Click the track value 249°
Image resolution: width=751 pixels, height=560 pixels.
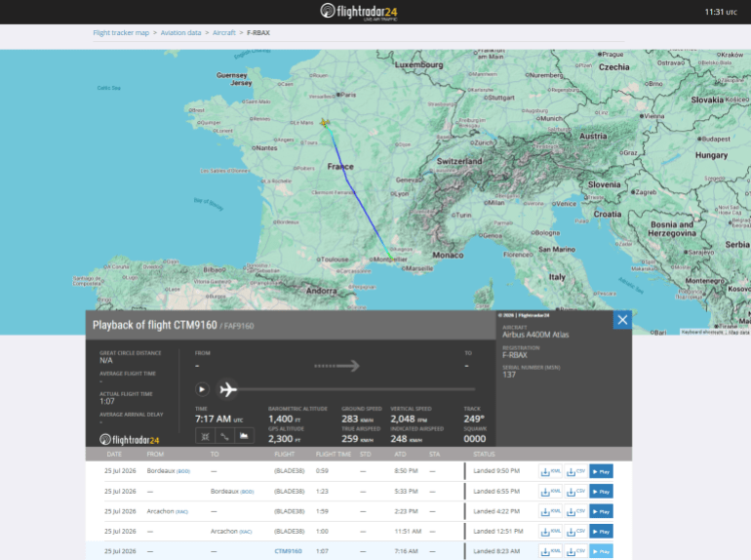click(x=474, y=420)
